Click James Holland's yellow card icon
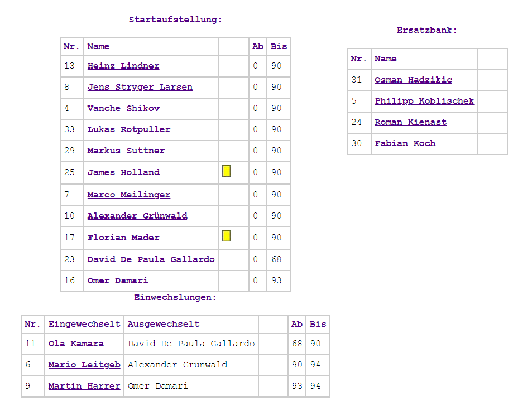Screen dimensions: 532x416 coord(226,171)
